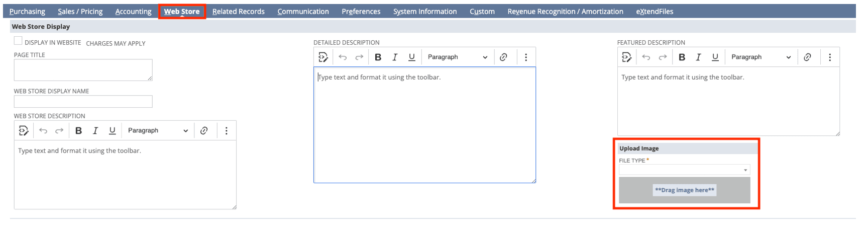Undo in Featured Description toolbar

point(646,57)
